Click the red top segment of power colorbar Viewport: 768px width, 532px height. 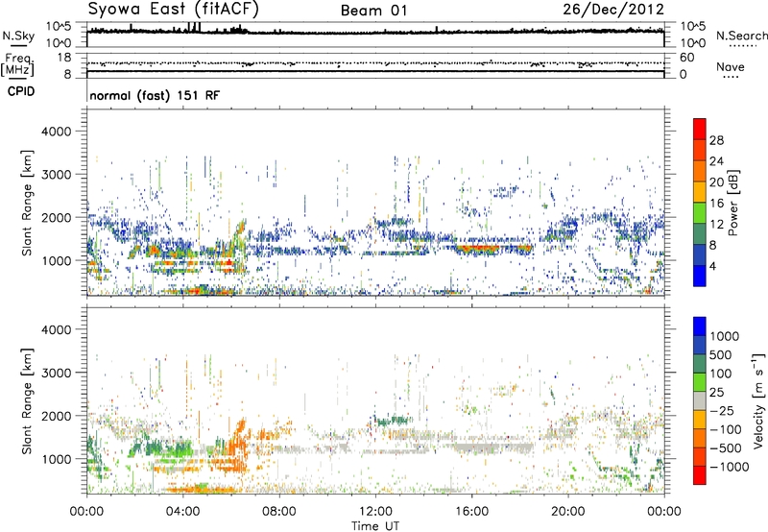[x=700, y=130]
